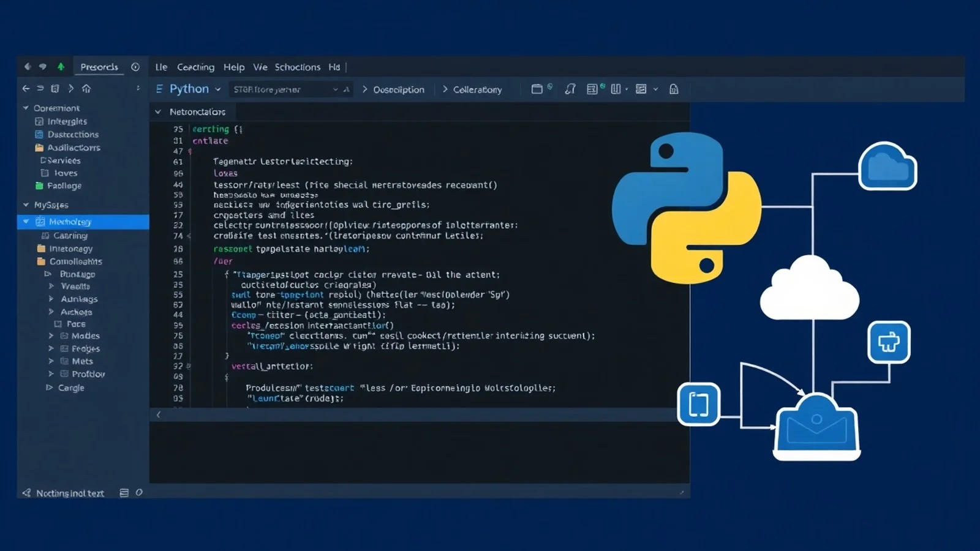The height and width of the screenshot is (551, 980).
Task: Click the columns panel toolbar icon
Action: coord(616,89)
